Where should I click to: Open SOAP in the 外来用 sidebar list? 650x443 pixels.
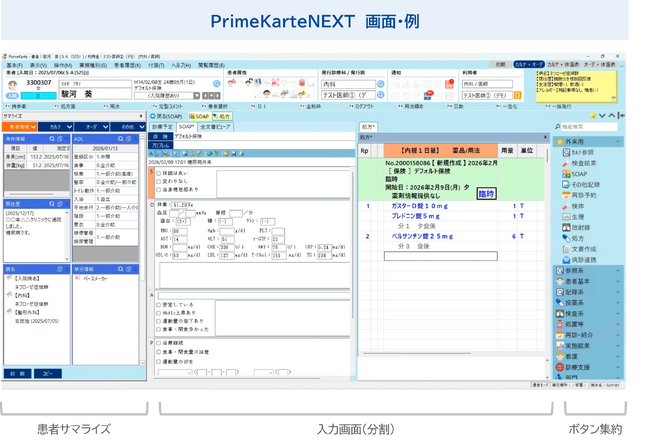pos(575,174)
